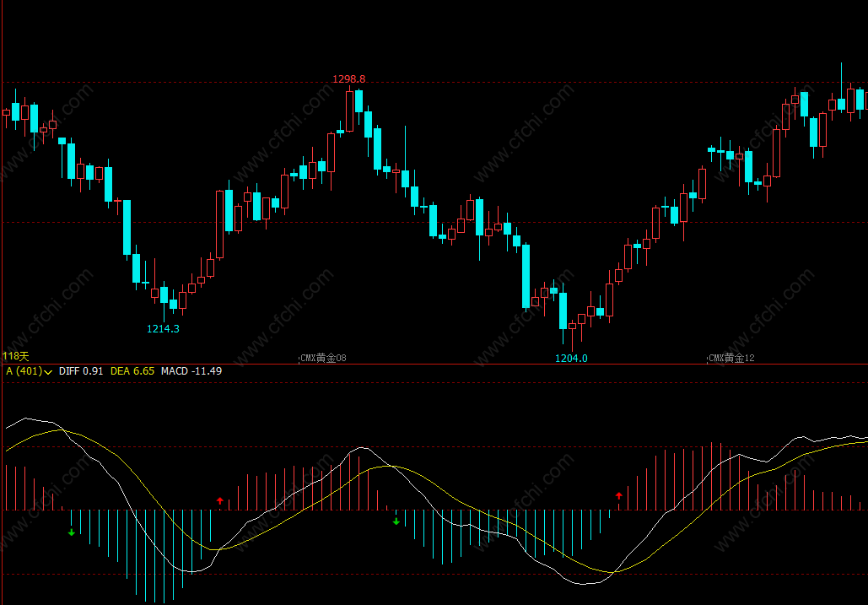Screen dimensions: 868x605
Task: Open the A (401) indicator parameter dropdown
Action: click(29, 371)
